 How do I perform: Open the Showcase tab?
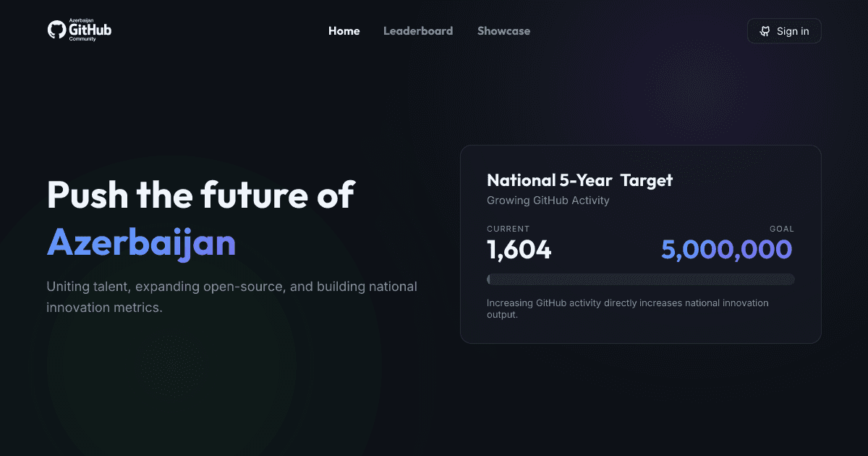coord(503,30)
